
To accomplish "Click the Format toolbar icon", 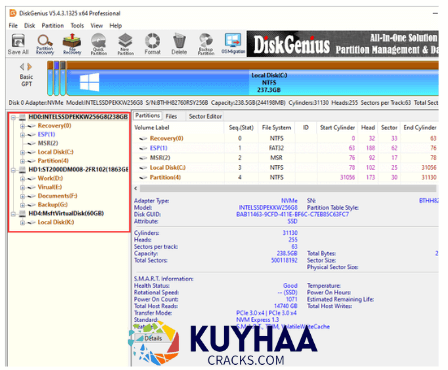I will coord(152,44).
